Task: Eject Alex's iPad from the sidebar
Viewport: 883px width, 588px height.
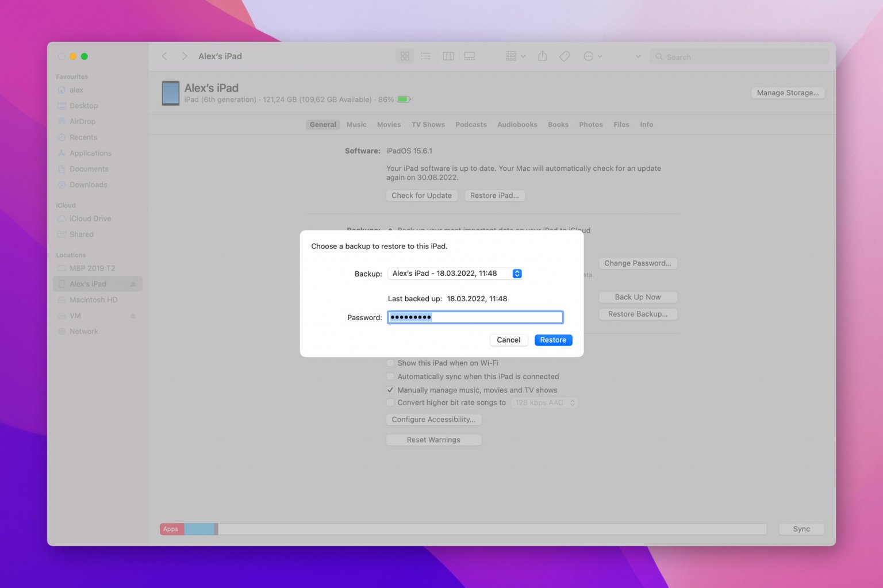Action: (x=133, y=283)
